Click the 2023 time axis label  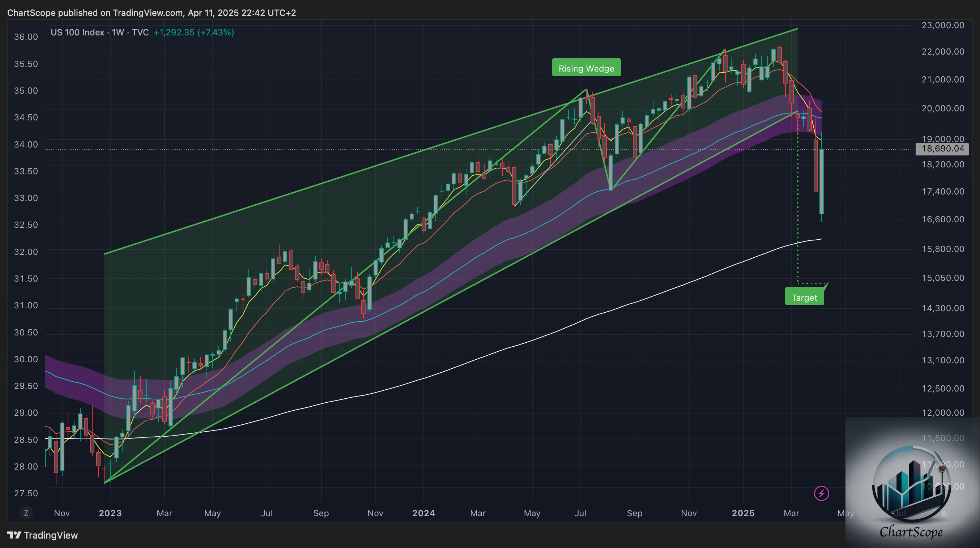pos(110,513)
